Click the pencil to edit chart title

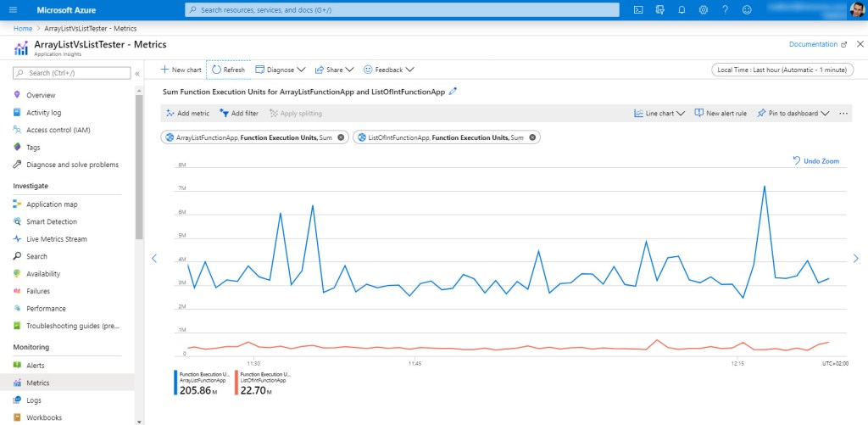(453, 91)
